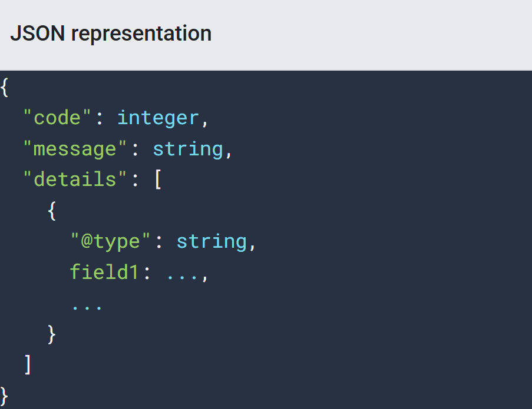Click the field1 key
Screen dimensions: 532x409
pyautogui.click(x=104, y=272)
